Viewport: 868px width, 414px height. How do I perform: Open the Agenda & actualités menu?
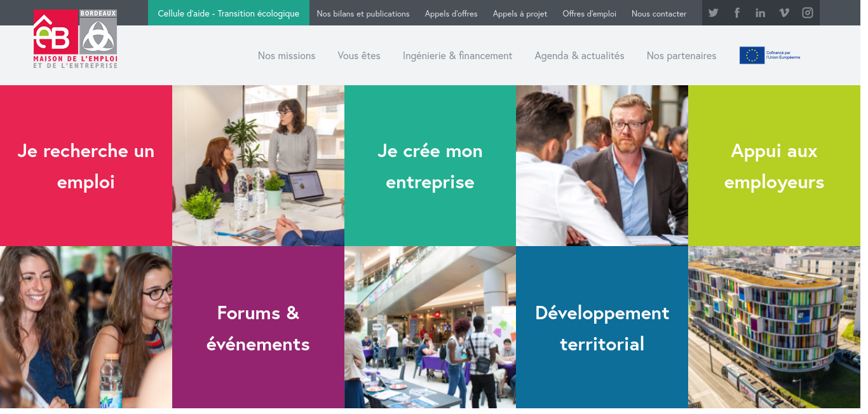click(x=580, y=55)
